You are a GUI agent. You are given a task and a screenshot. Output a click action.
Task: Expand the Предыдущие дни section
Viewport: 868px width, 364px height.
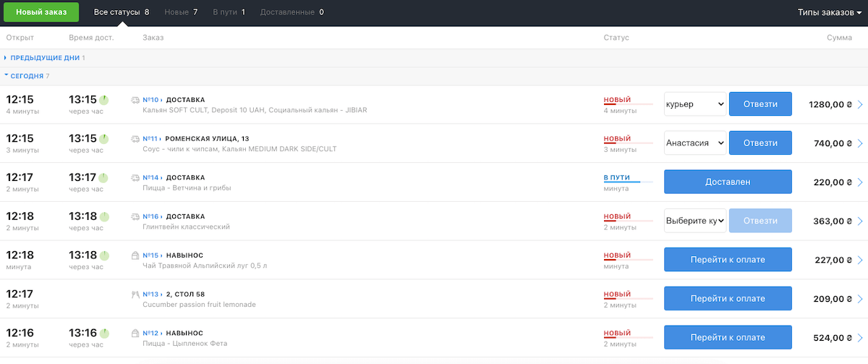coord(43,58)
